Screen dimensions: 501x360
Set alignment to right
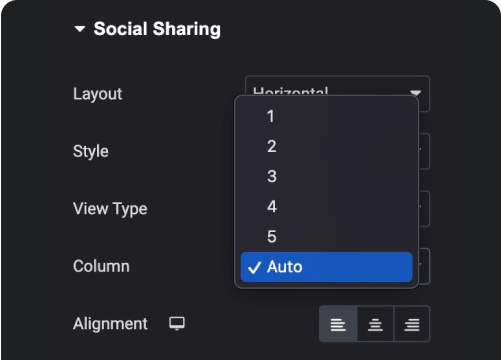pyautogui.click(x=412, y=324)
